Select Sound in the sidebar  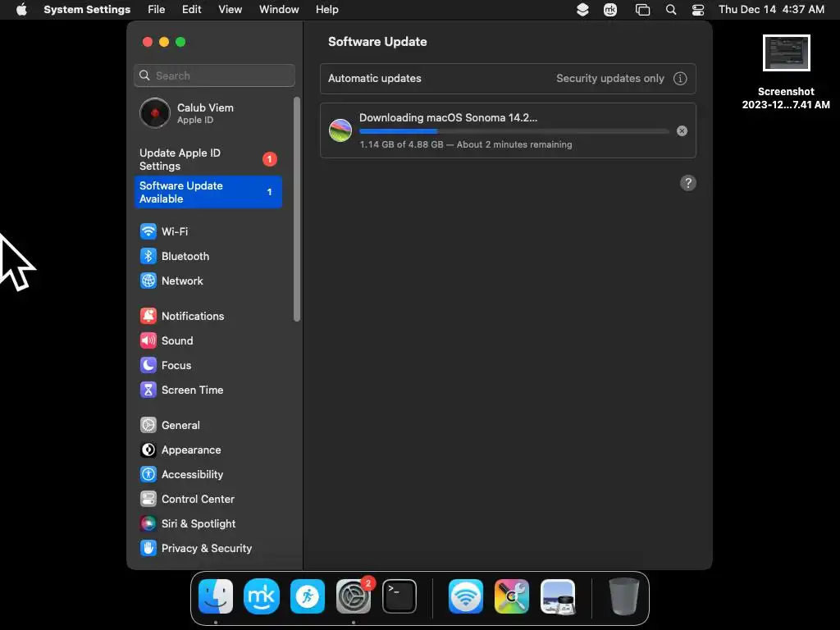(208, 340)
